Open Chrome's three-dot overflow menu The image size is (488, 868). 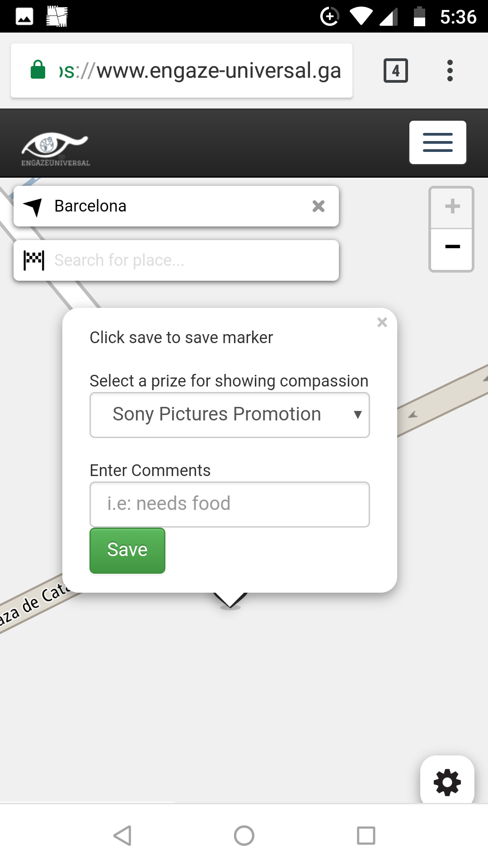pyautogui.click(x=450, y=71)
